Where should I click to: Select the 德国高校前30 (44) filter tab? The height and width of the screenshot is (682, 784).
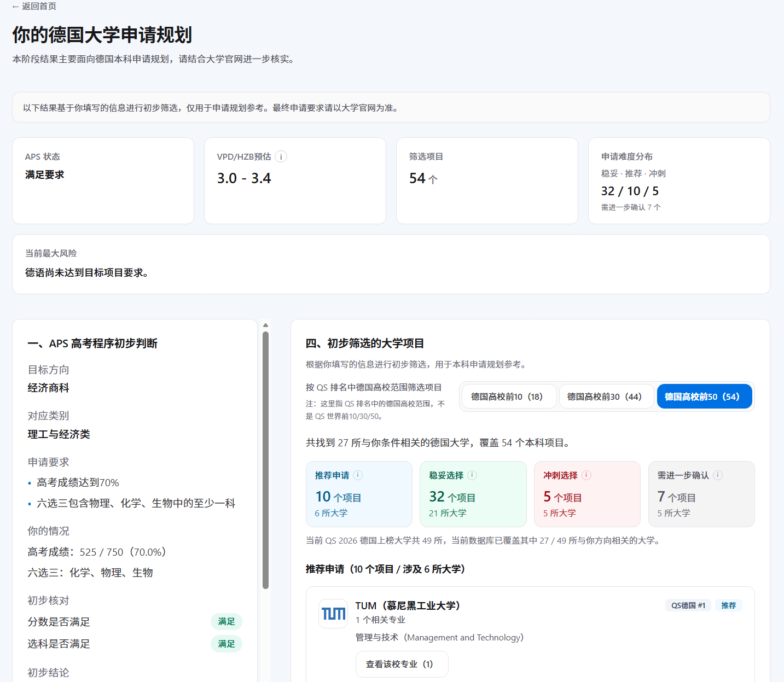pos(606,397)
